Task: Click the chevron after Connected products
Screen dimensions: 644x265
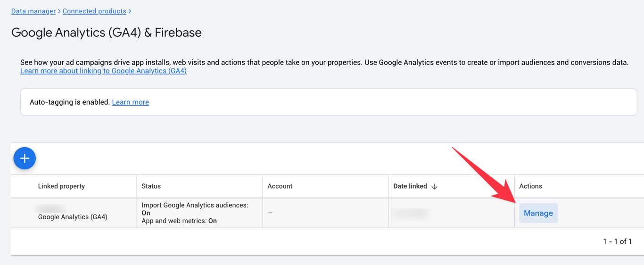Action: 130,11
